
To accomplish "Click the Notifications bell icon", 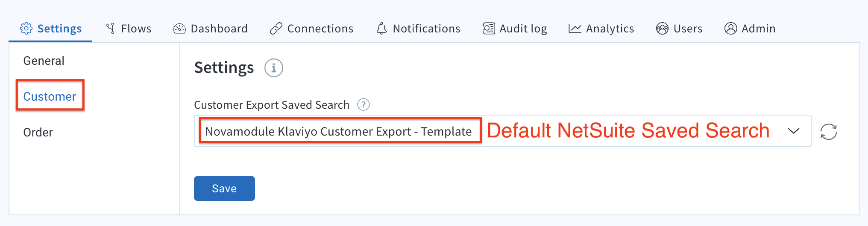I will pyautogui.click(x=381, y=29).
